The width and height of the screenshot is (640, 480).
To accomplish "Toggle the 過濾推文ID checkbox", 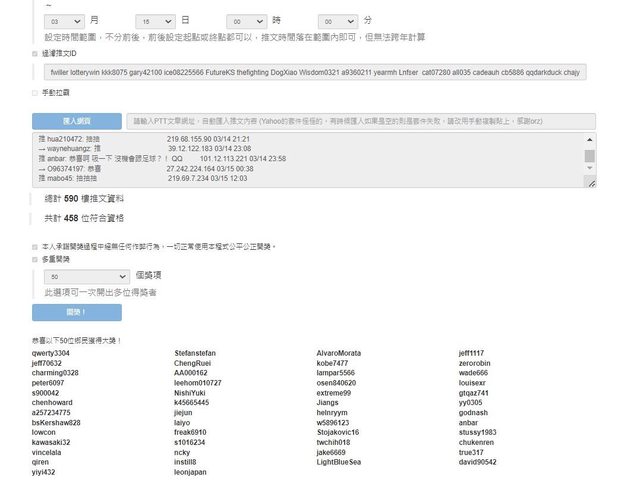I will coord(36,54).
